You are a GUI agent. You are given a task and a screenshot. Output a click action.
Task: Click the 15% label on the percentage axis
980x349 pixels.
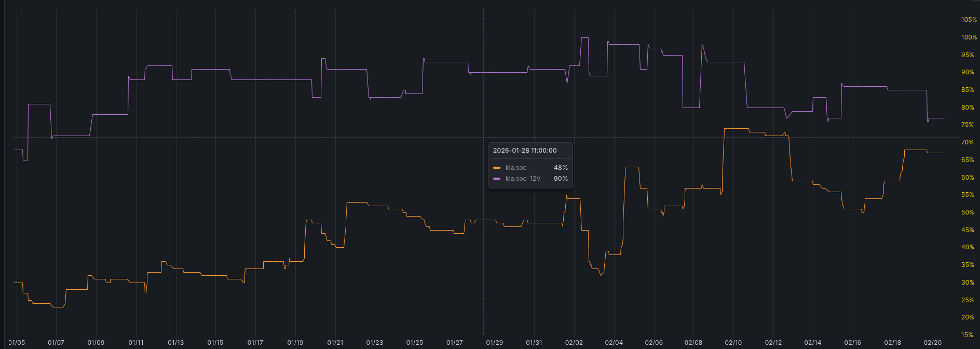click(968, 335)
